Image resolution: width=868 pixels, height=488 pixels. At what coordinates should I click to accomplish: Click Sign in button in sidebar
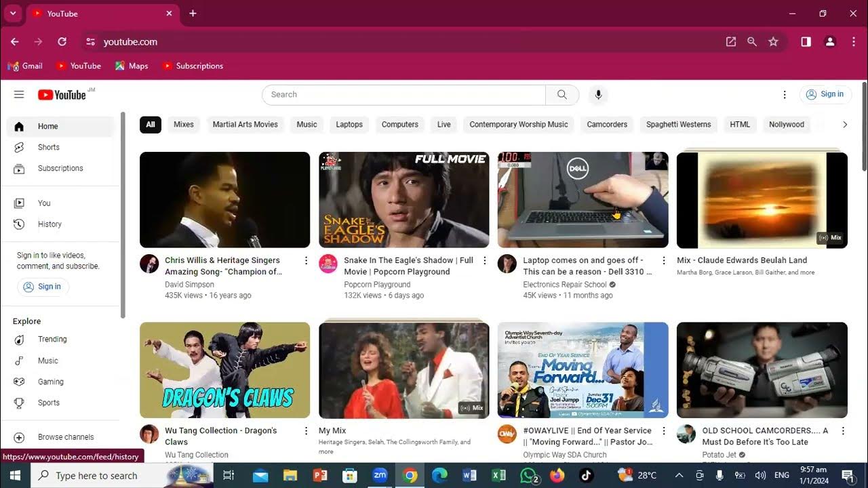(x=43, y=287)
